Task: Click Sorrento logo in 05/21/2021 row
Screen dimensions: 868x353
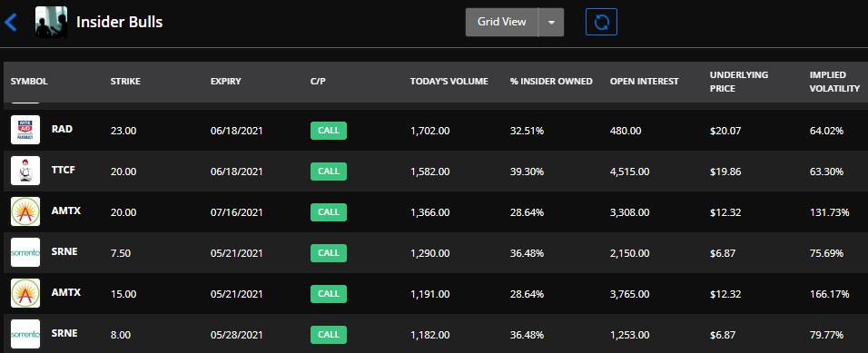Action: pos(25,252)
